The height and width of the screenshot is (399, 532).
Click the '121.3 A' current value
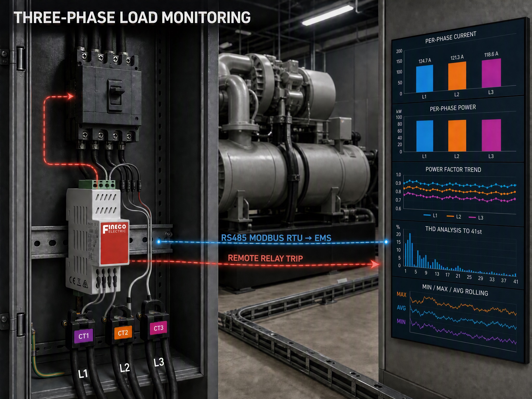[457, 57]
